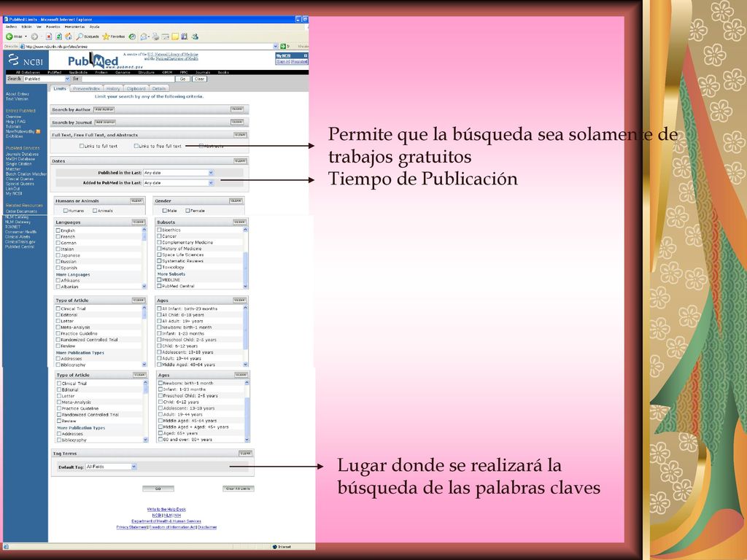Image resolution: width=747 pixels, height=560 pixels.
Task: Select the Male gender checkbox
Action: pos(165,211)
